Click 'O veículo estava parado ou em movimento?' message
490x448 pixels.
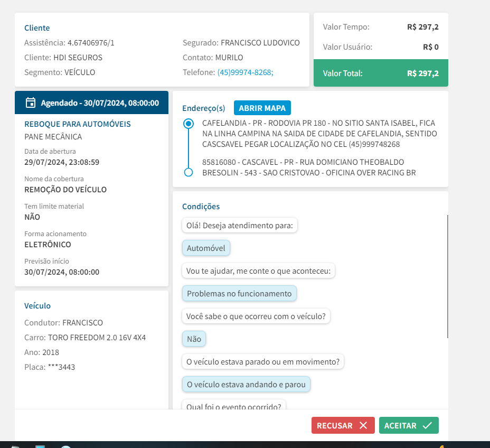(263, 362)
